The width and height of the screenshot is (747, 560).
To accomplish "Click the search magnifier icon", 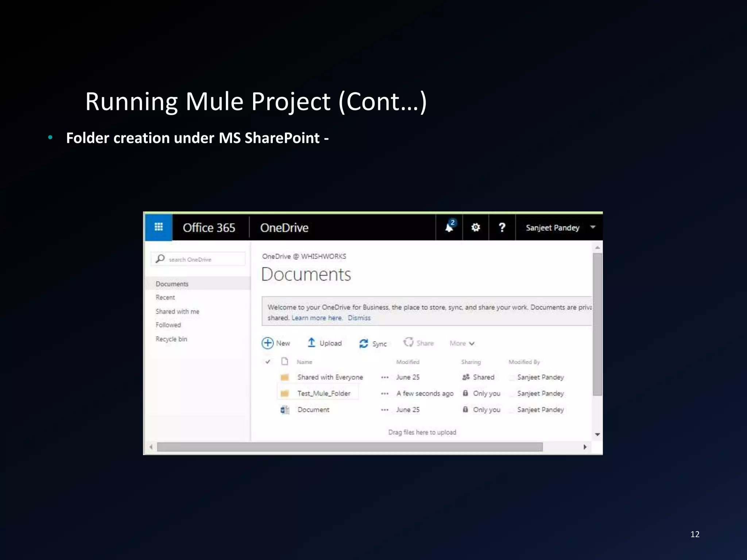I will 160,259.
